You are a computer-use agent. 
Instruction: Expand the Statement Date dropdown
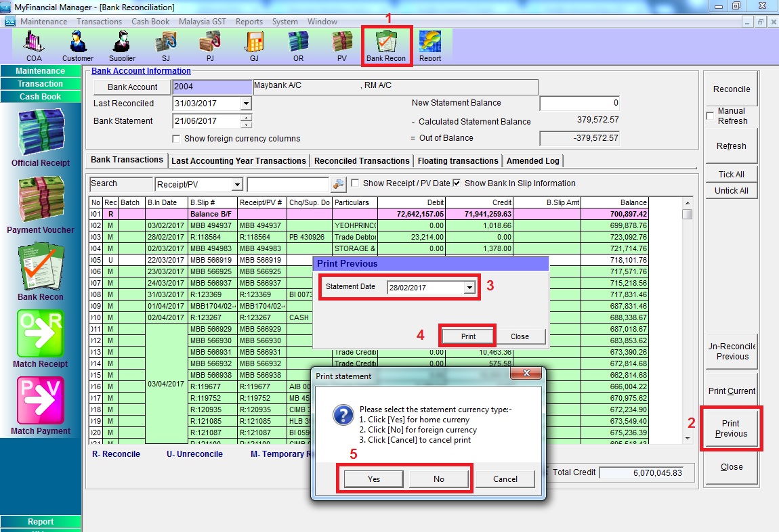coord(469,288)
